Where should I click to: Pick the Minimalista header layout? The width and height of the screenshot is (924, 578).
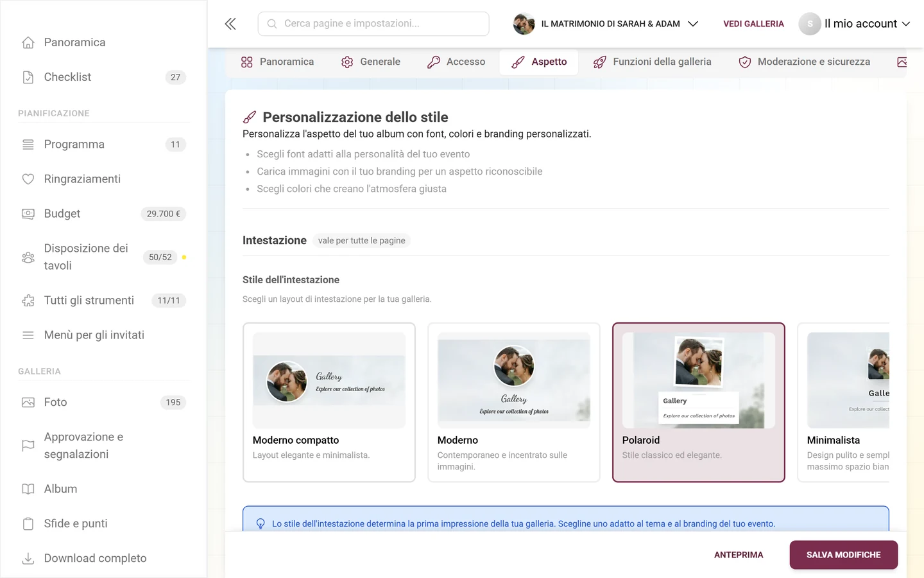844,403
